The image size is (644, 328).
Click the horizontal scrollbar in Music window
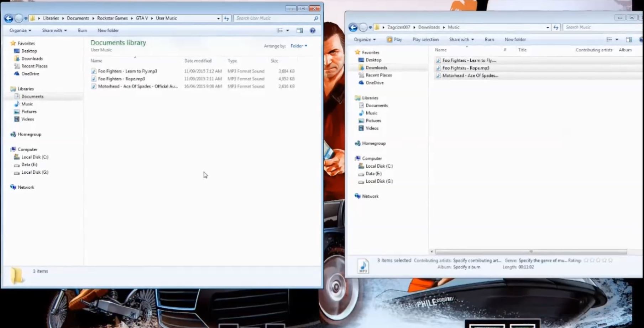(x=531, y=252)
